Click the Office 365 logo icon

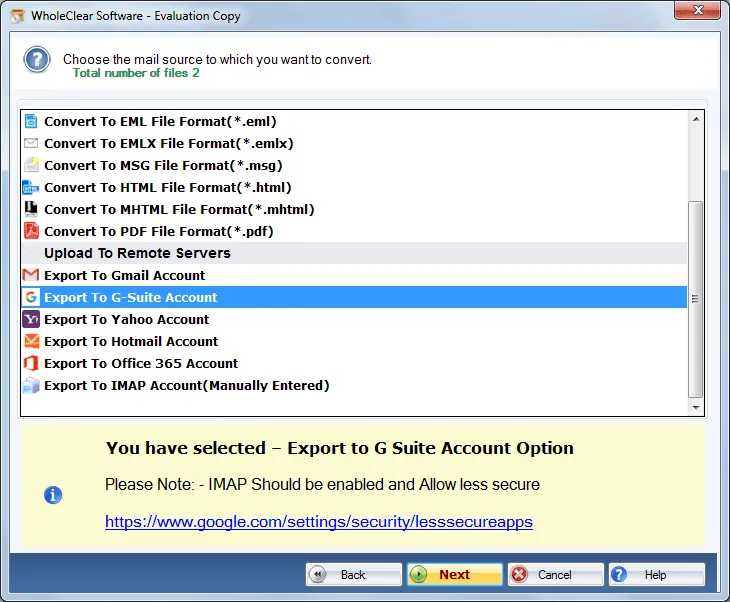[x=31, y=363]
